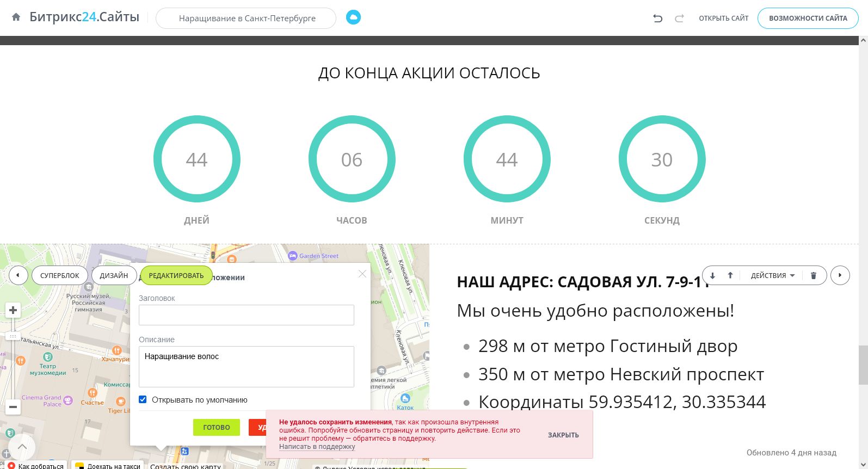The image size is (868, 469).
Task: Delete the block with trash icon
Action: [814, 275]
